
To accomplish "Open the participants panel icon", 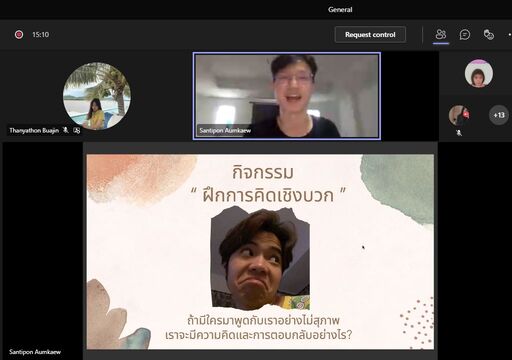I will click(441, 34).
